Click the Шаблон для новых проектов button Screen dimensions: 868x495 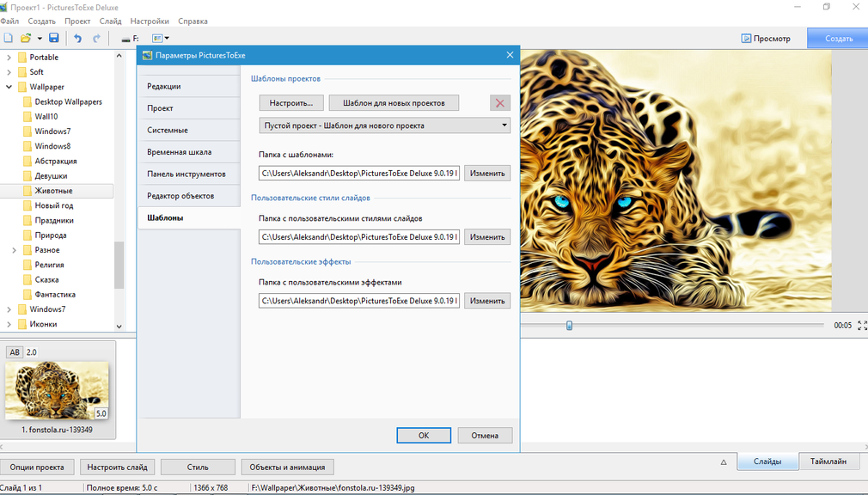(394, 103)
